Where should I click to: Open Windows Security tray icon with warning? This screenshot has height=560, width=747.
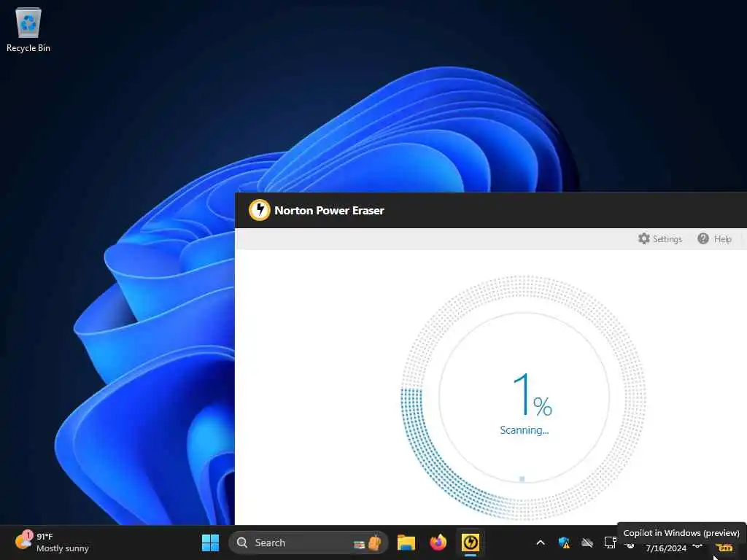point(564,542)
